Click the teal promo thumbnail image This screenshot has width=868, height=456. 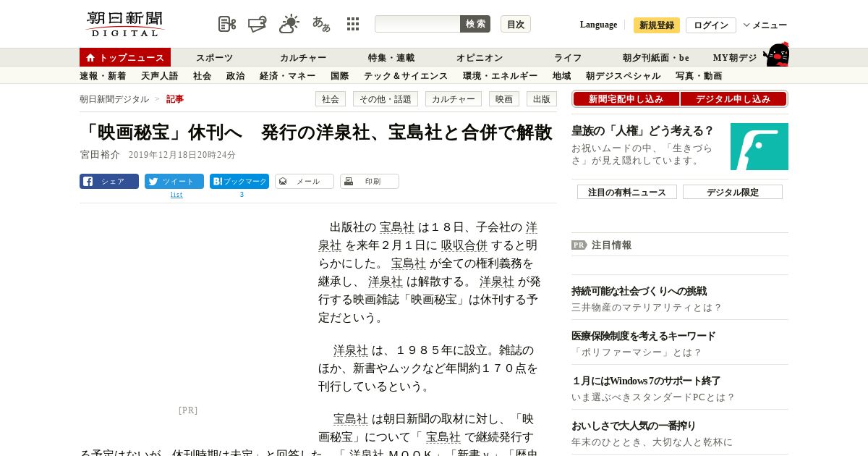[x=759, y=146]
